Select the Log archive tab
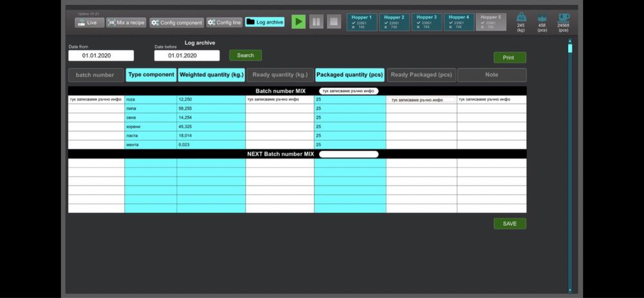The image size is (644, 298). 265,22
